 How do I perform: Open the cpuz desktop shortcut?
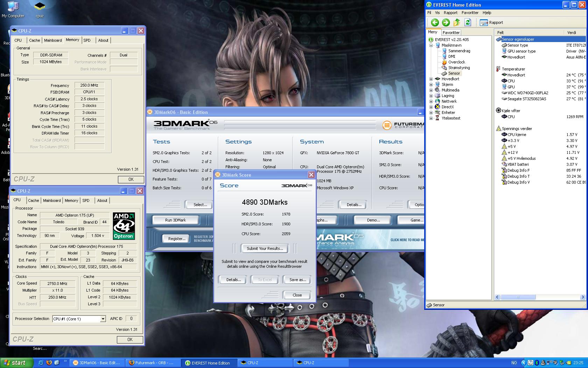[x=40, y=9]
